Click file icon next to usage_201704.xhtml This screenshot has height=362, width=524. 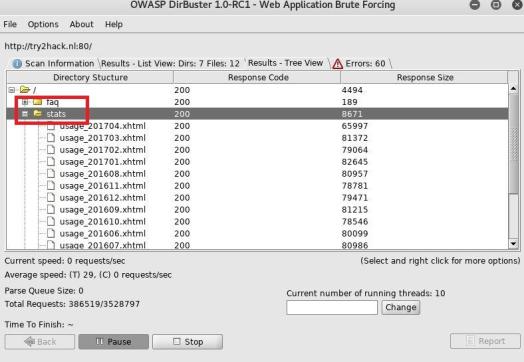pos(51,126)
